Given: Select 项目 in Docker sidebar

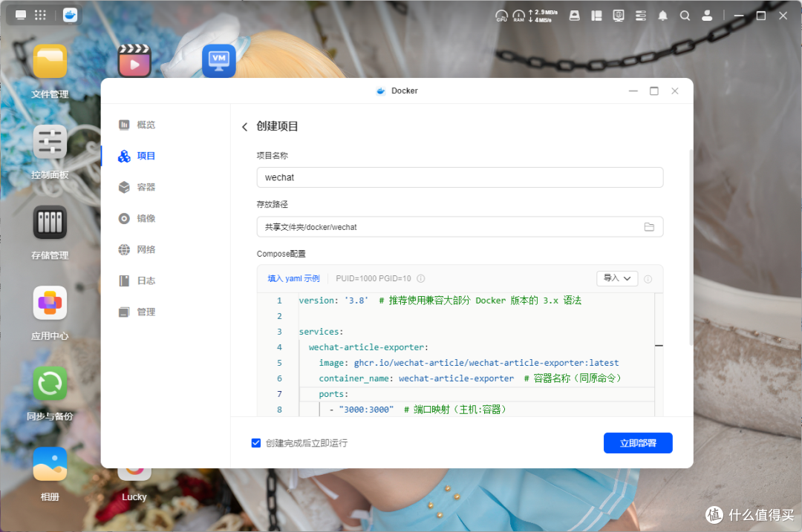Looking at the screenshot, I should [137, 156].
